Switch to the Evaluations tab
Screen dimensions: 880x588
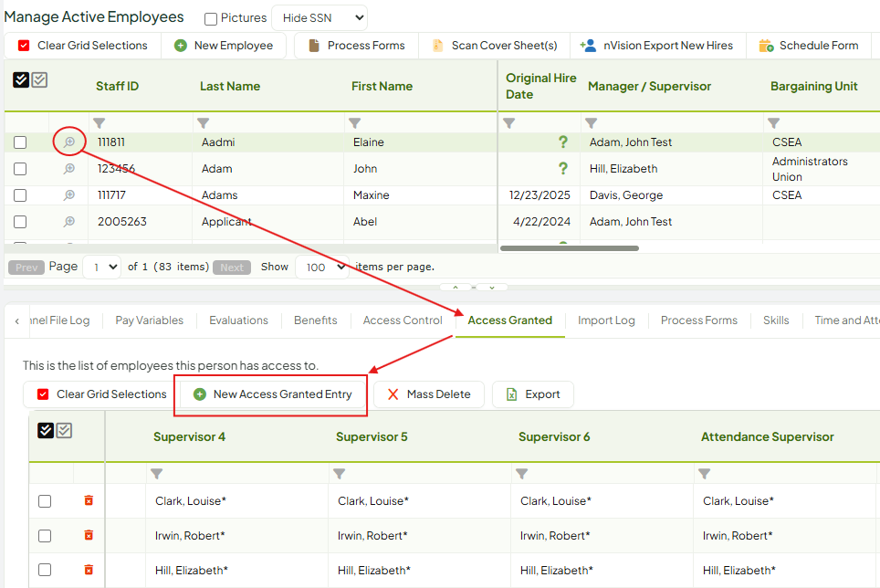click(238, 320)
